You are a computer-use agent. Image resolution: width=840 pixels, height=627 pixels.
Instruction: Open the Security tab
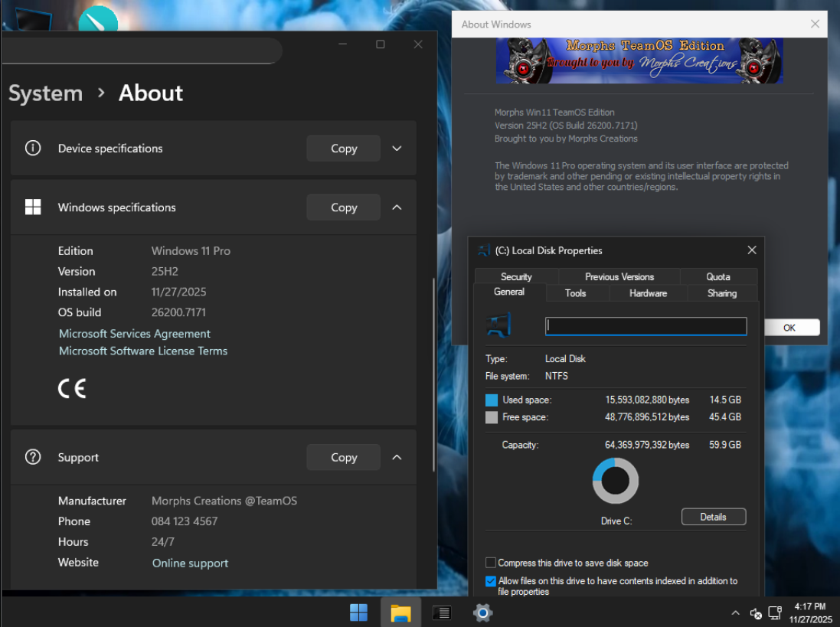coord(516,277)
